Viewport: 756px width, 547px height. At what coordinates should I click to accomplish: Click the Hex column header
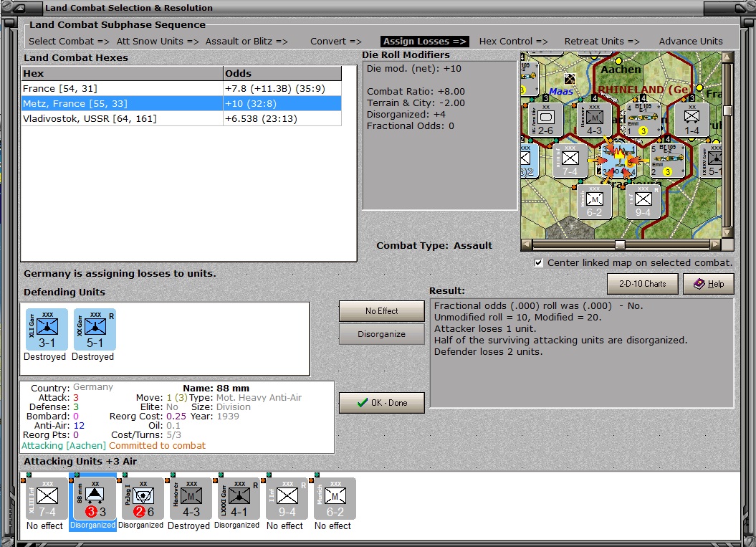(x=122, y=73)
